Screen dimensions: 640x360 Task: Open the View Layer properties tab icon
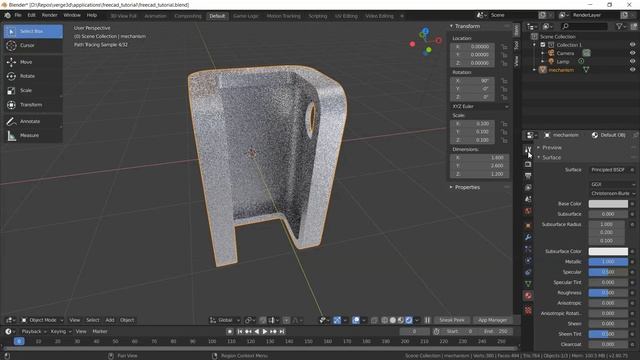click(528, 188)
